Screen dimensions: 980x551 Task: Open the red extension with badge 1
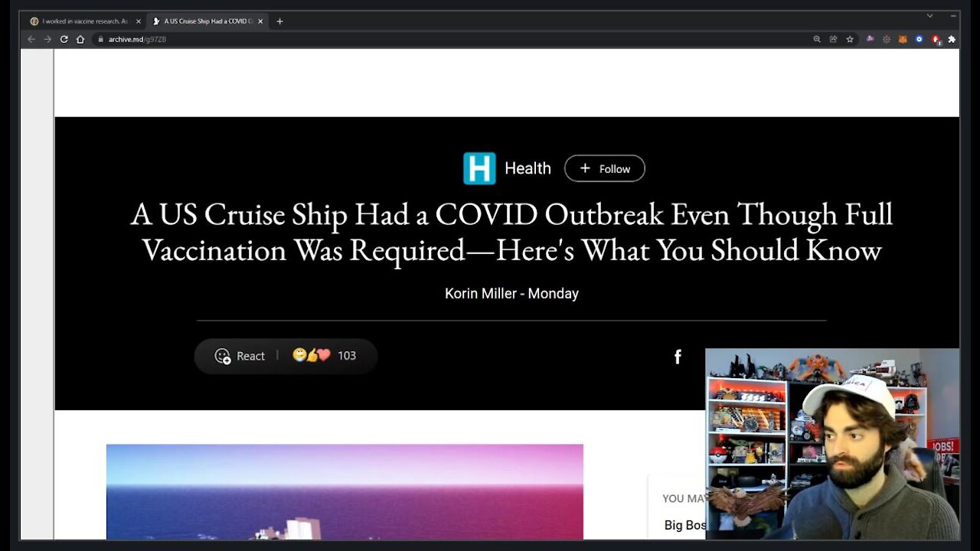pos(936,40)
